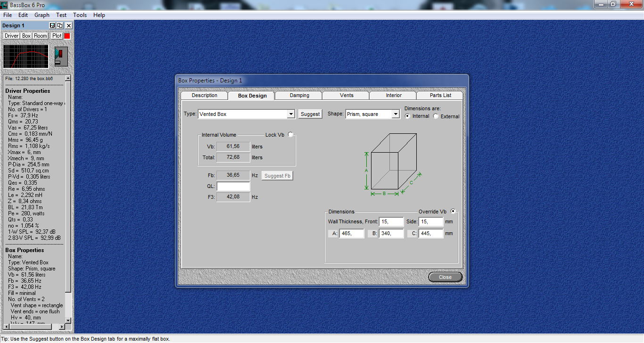This screenshot has width=644, height=343.
Task: Save Design 1 with the floppy disk icon
Action: 52,25
